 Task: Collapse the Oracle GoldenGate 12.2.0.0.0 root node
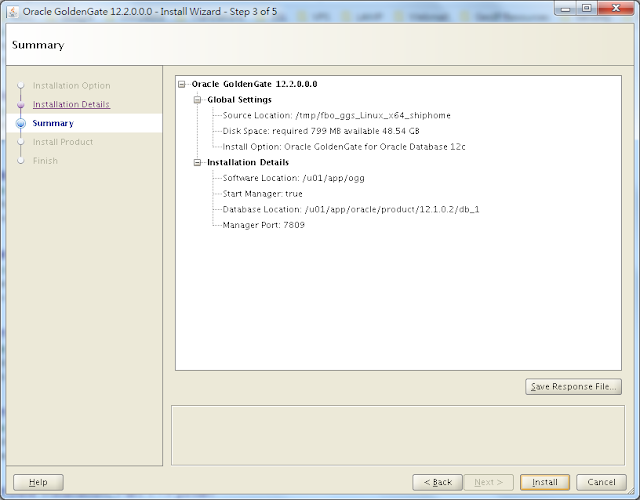(182, 84)
